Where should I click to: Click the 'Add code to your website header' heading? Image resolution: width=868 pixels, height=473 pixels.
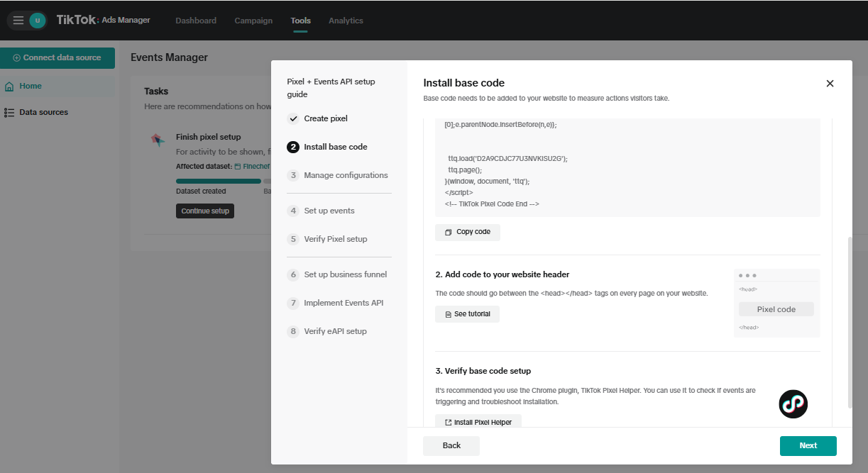[502, 274]
